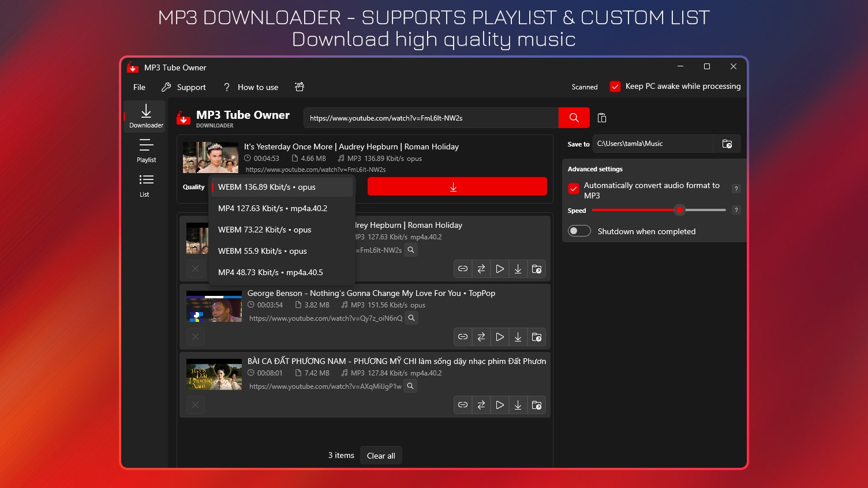Download the BÀI CA ĐẤT PHƯƠNG NAM track

point(518,404)
